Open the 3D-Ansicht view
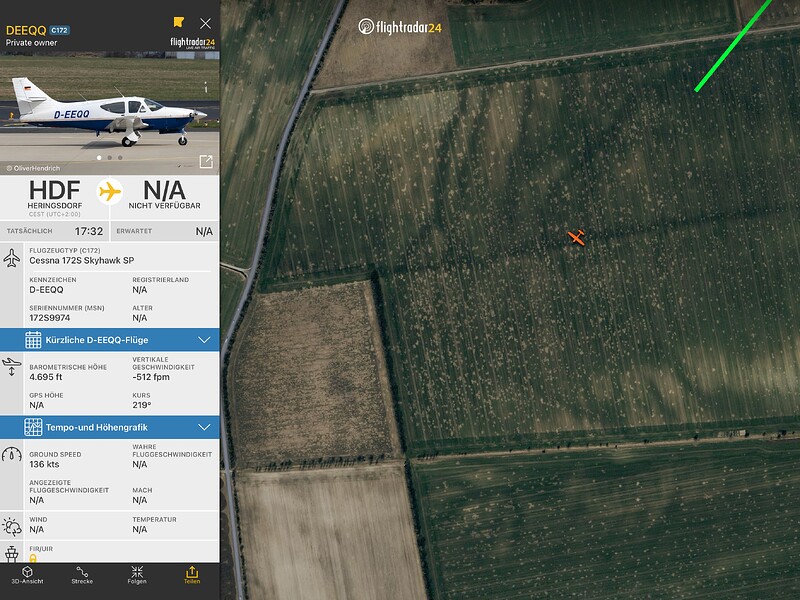Screen dimensions: 800x600 28,575
